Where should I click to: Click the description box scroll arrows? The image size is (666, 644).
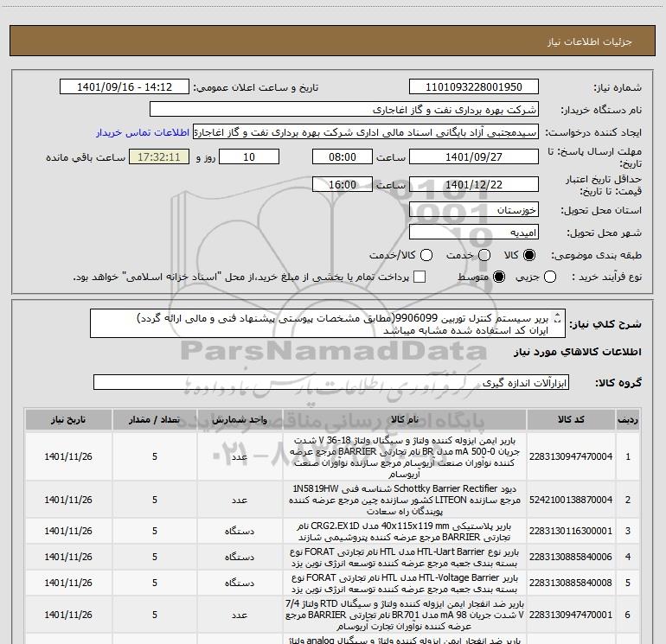pyautogui.click(x=558, y=317)
